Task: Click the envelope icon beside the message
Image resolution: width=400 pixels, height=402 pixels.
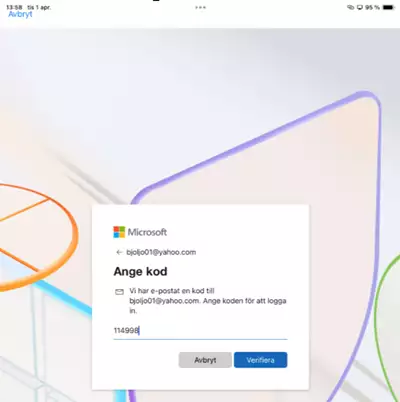Action: click(119, 292)
